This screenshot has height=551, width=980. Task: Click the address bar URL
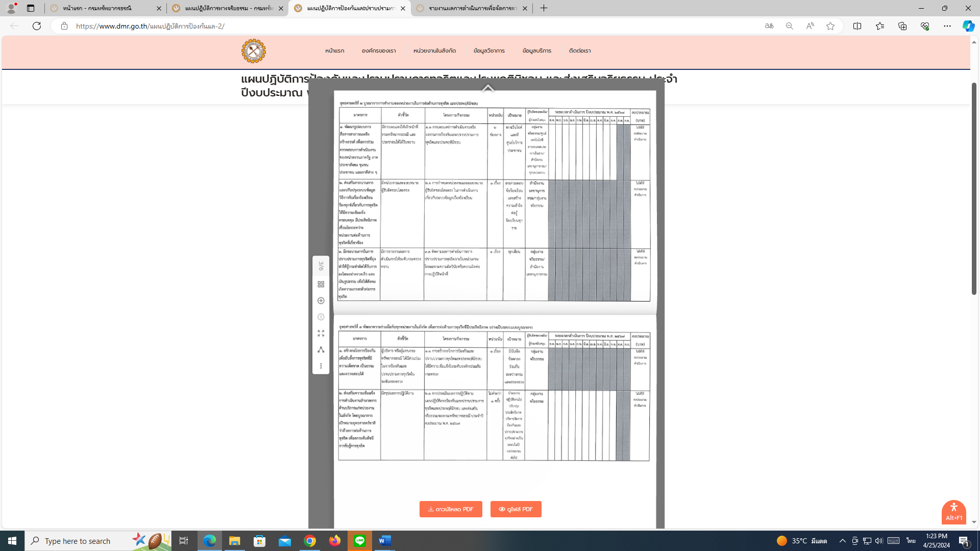[150, 26]
